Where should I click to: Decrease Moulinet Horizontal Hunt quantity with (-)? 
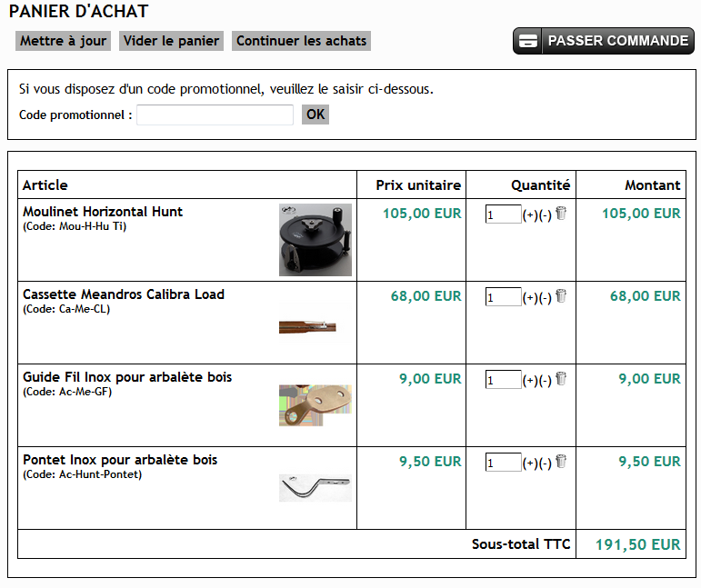coord(545,215)
